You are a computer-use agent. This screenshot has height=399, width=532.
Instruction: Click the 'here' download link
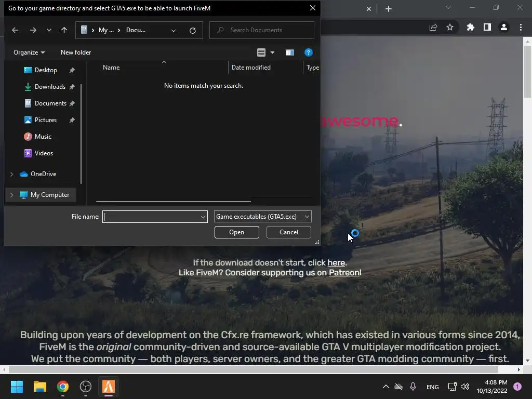coord(336,263)
